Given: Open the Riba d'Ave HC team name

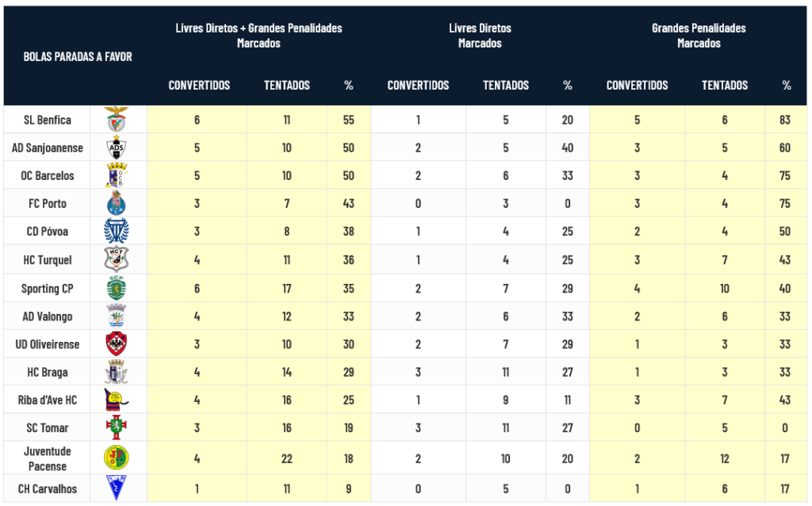Looking at the screenshot, I should click(48, 400).
